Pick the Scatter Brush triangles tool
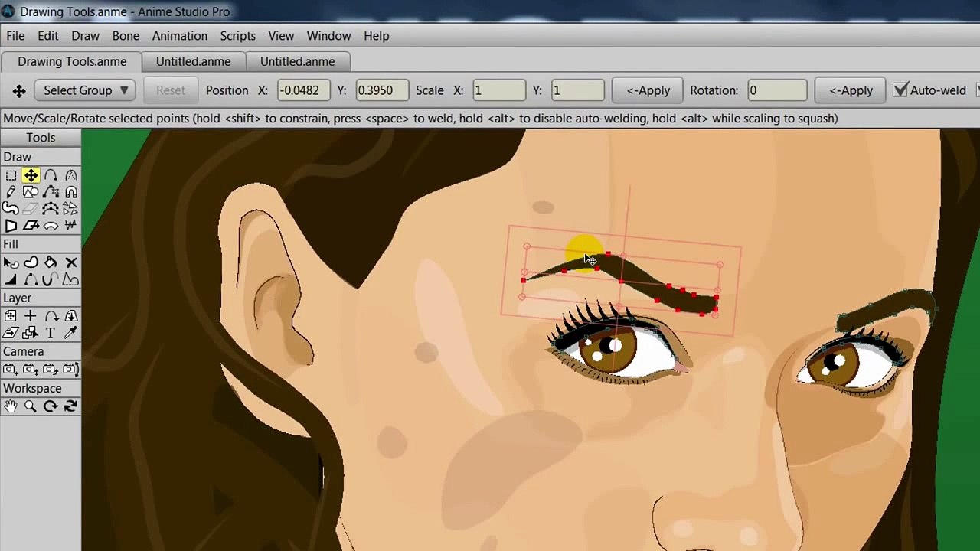 (x=70, y=209)
